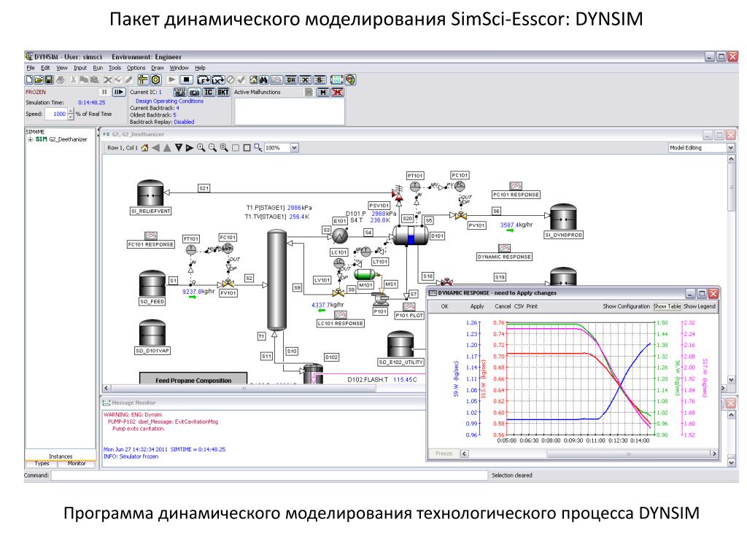Screen dimensions: 747x560
Task: Select the SO_FEED source tank
Action: pyautogui.click(x=152, y=284)
